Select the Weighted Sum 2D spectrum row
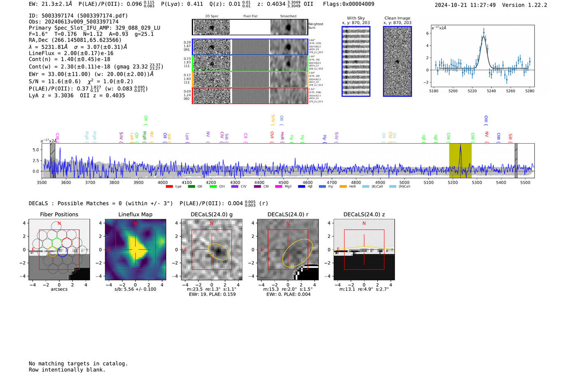Screen dimensions: 576x392 click(x=250, y=27)
